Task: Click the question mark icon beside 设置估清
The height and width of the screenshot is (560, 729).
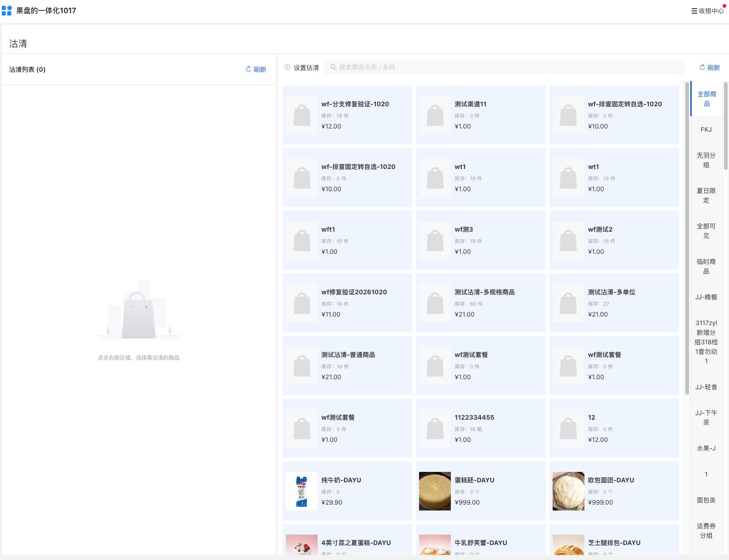Action: coord(287,67)
